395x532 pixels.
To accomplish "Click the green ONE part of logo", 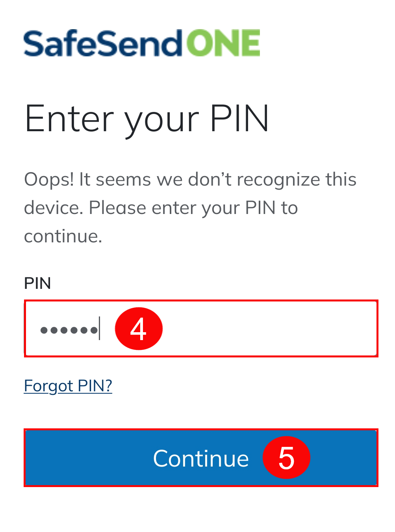I will point(223,43).
